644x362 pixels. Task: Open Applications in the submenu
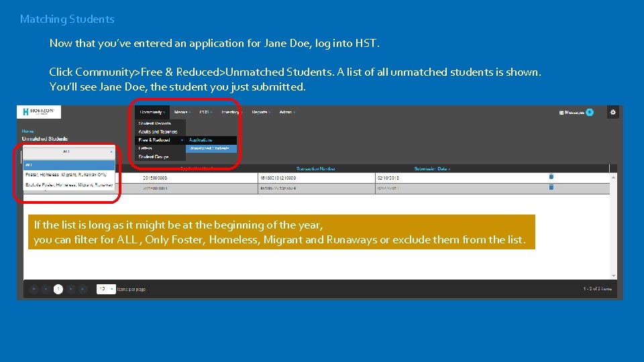point(211,140)
